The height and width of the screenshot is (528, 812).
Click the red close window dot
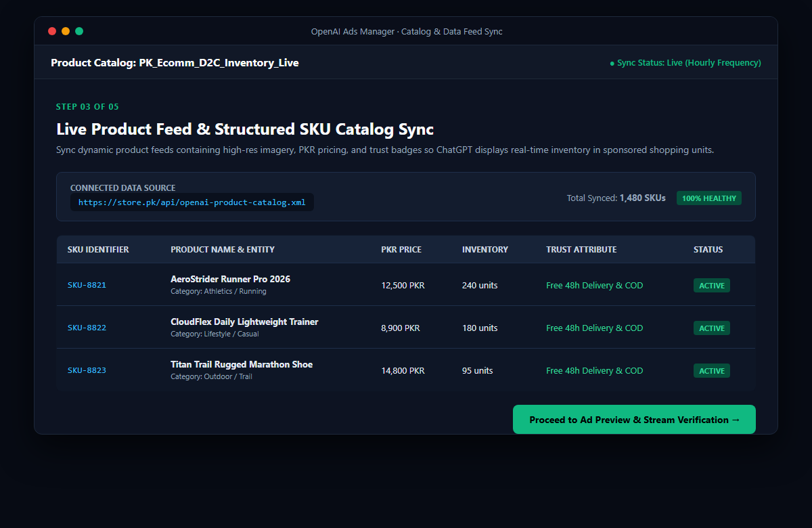52,31
